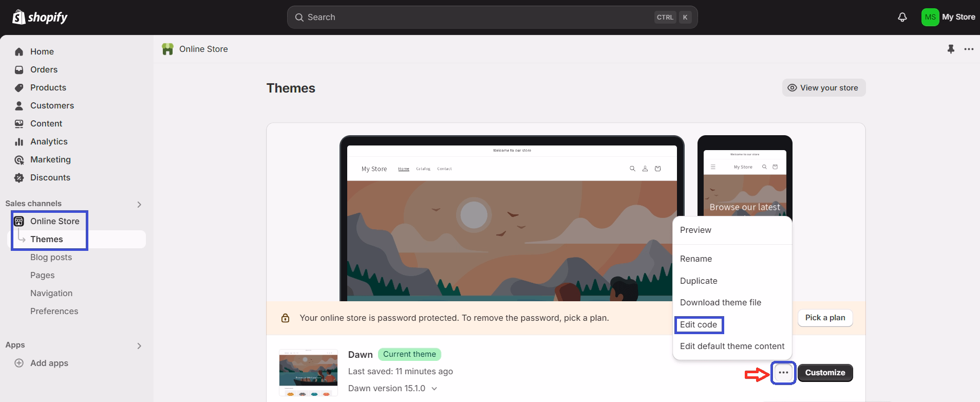
Task: Click the Customize button
Action: click(x=825, y=373)
